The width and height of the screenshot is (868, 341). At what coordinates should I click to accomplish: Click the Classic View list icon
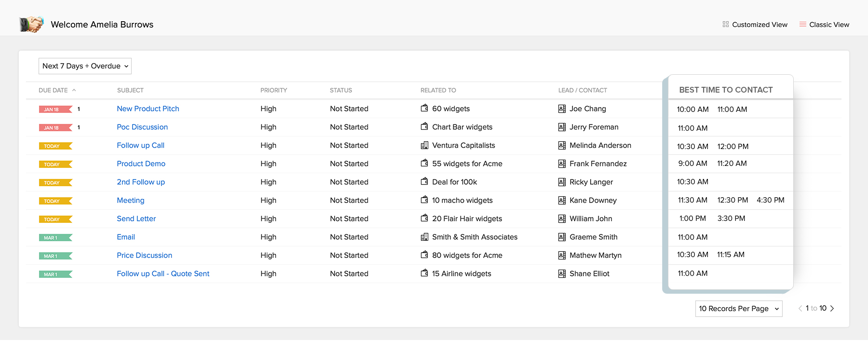pyautogui.click(x=802, y=24)
